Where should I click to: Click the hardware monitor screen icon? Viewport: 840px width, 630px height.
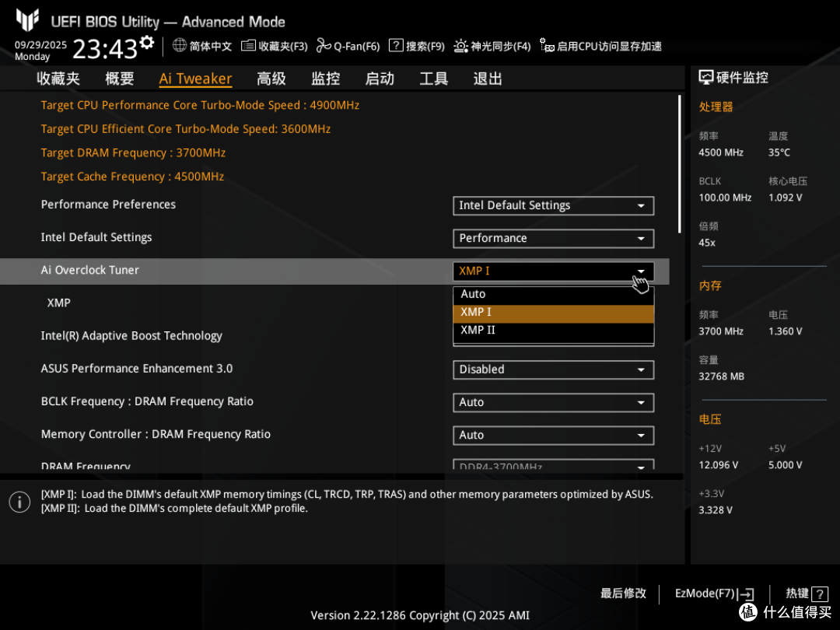tap(706, 78)
